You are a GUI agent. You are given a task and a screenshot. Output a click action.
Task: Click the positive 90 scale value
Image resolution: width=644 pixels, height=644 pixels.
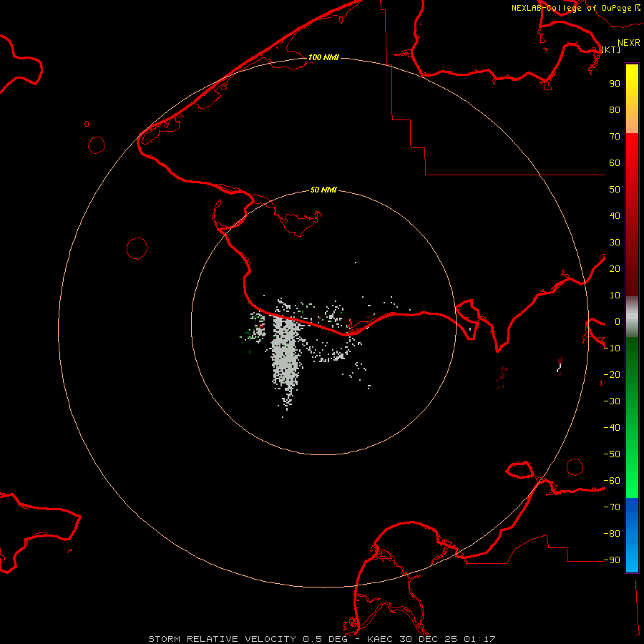click(x=615, y=84)
